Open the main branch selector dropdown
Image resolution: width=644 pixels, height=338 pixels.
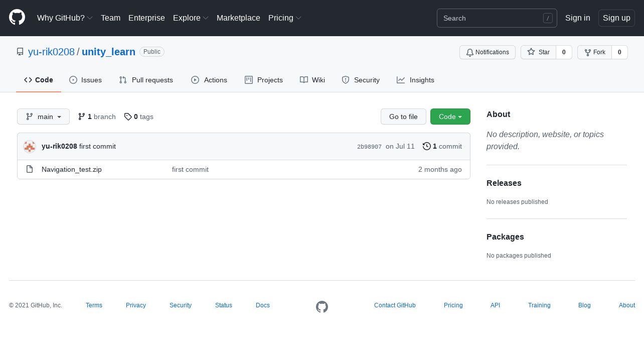tap(43, 117)
